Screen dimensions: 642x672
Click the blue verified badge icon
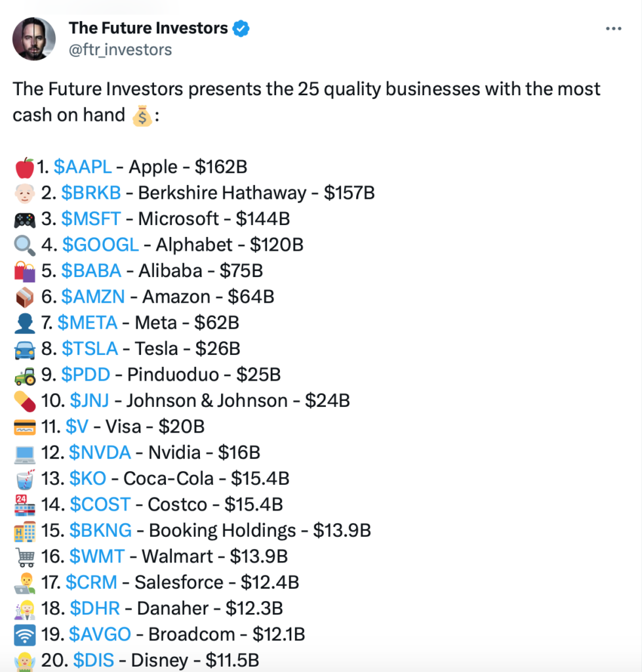[x=241, y=29]
